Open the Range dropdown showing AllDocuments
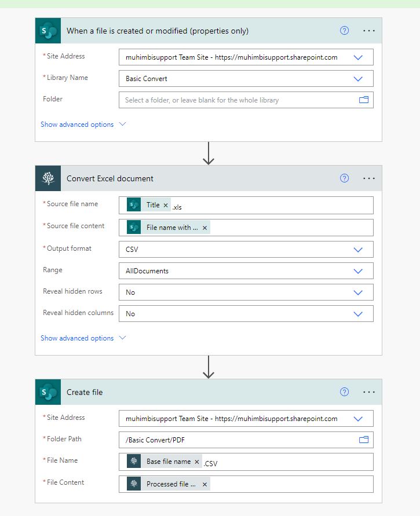This screenshot has width=420, height=516. (x=357, y=270)
